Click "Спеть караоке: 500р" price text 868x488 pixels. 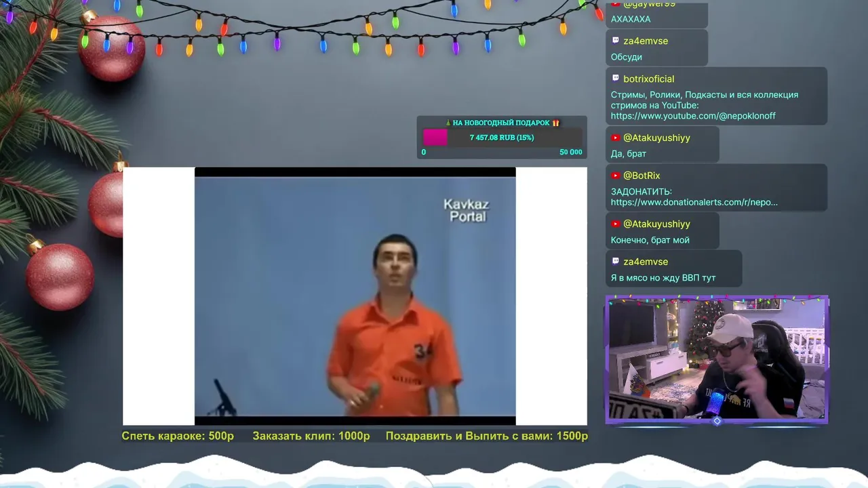(x=178, y=436)
